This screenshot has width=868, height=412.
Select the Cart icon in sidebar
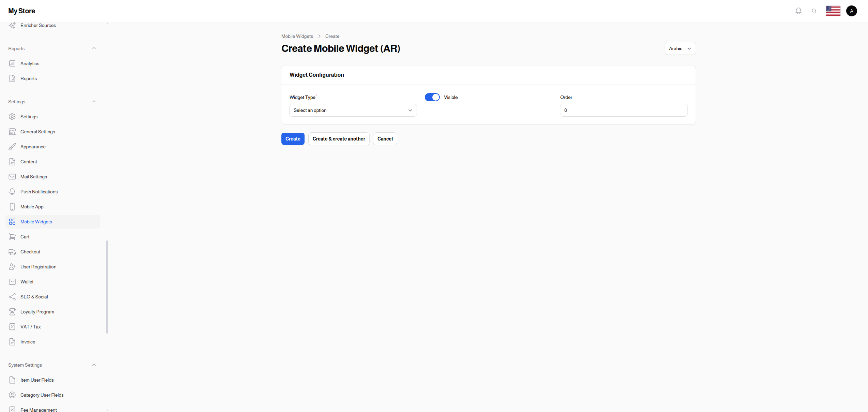click(x=12, y=236)
